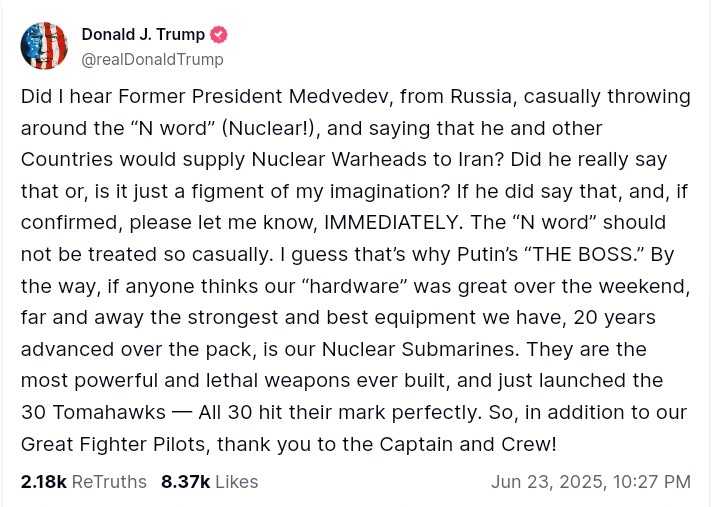Screen dimensions: 720x507
Task: Click "Captain and Crew!" ending text
Action: (x=468, y=445)
